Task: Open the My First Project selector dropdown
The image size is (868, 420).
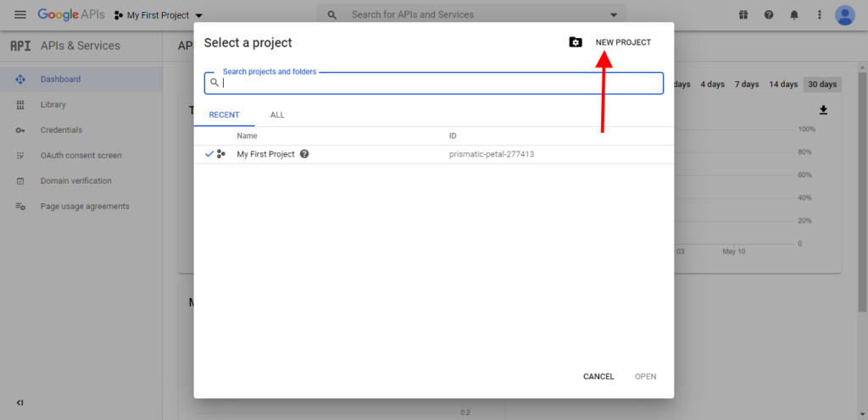Action: [159, 15]
